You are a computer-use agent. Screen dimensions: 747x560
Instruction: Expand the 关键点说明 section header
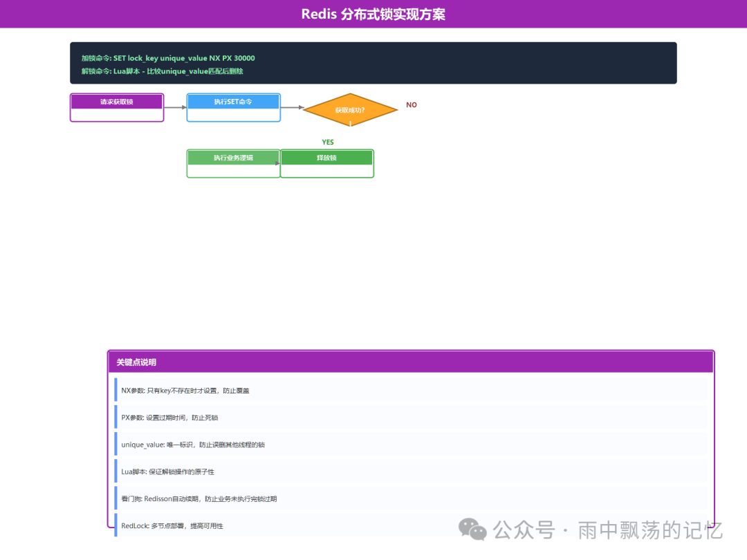(x=410, y=362)
